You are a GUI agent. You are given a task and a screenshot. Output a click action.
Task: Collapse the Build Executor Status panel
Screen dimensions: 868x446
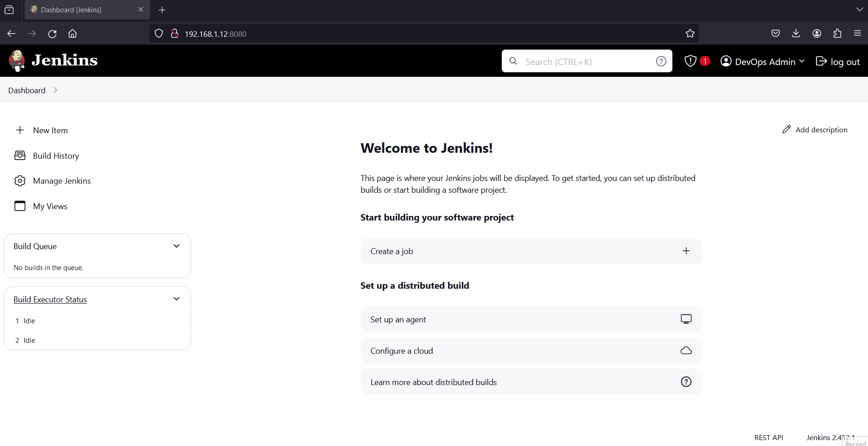(177, 299)
